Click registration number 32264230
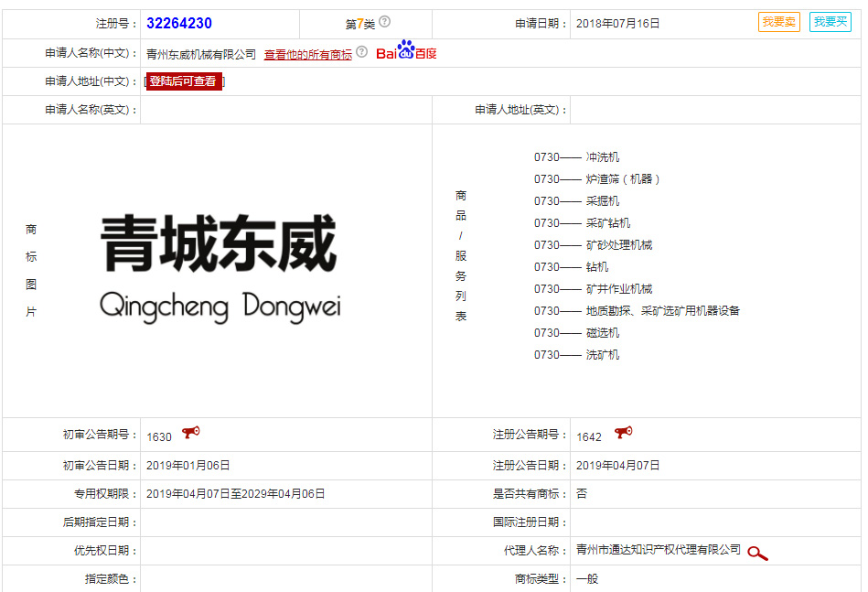The width and height of the screenshot is (868, 592). coord(179,24)
